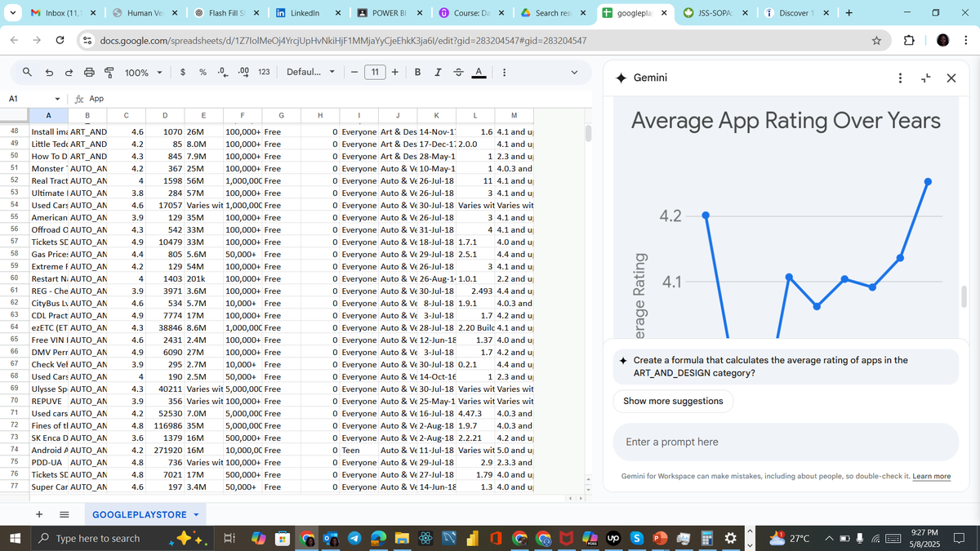The height and width of the screenshot is (551, 980).
Task: Click cell with text 'Ultimate I' in row 53
Action: (49, 193)
